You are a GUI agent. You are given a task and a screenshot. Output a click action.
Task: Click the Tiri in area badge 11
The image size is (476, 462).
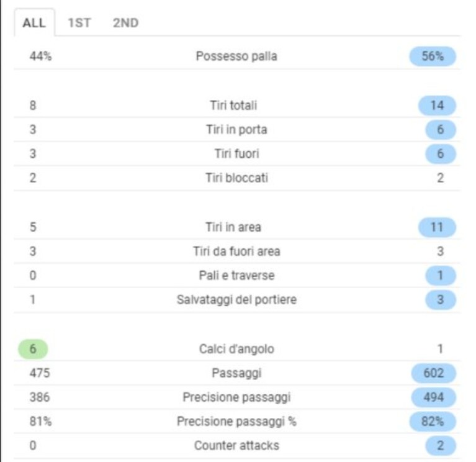[437, 227]
